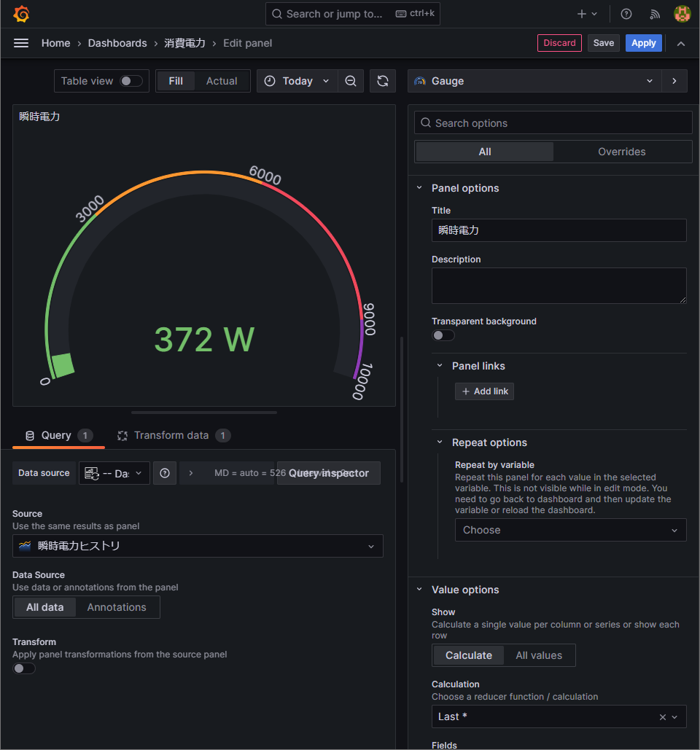Toggle the Transform panel transformations switch
The image size is (700, 750).
[x=24, y=668]
